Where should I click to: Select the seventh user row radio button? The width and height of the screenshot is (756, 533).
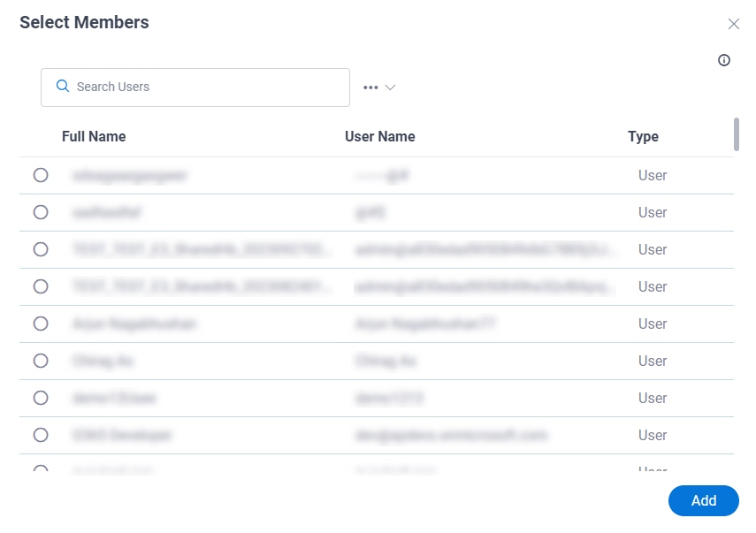pos(41,398)
